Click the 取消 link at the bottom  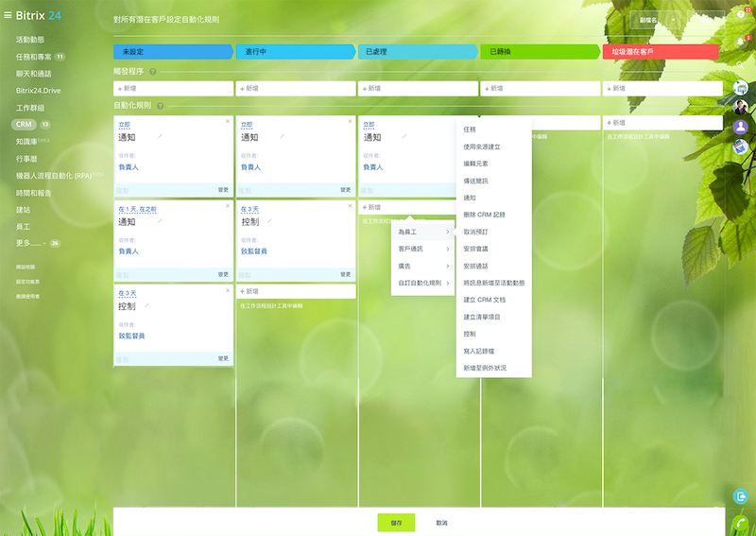pos(441,522)
